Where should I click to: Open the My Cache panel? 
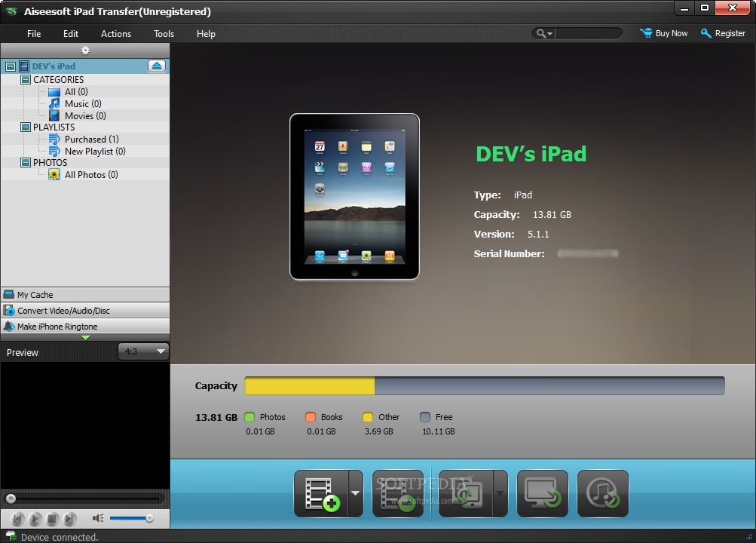(85, 295)
